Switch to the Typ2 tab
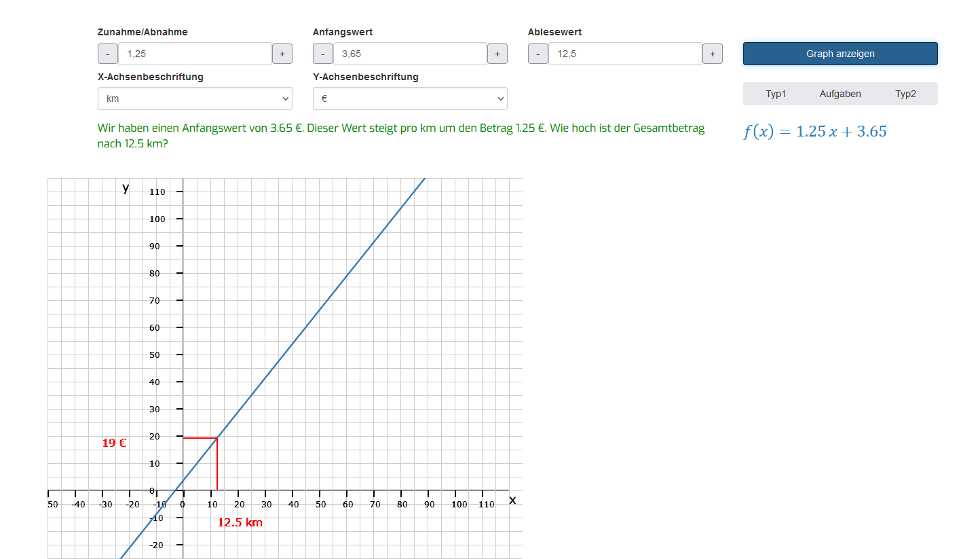The height and width of the screenshot is (559, 980). coord(905,94)
